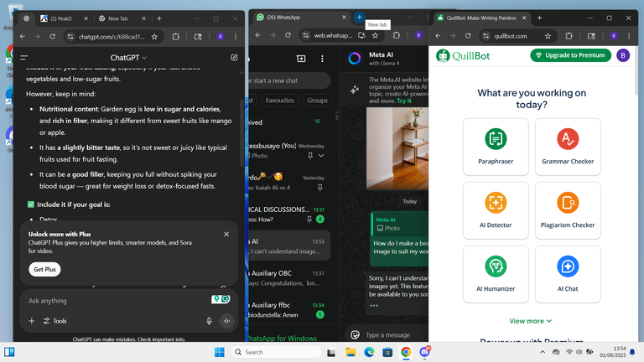
Task: Click the chatgpt.com address bar
Action: pyautogui.click(x=112, y=37)
